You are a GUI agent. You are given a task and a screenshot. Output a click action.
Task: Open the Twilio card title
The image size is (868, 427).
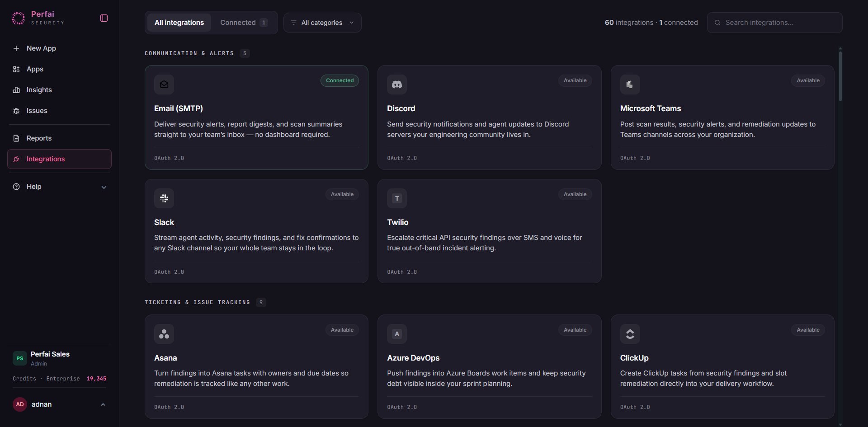pyautogui.click(x=398, y=222)
